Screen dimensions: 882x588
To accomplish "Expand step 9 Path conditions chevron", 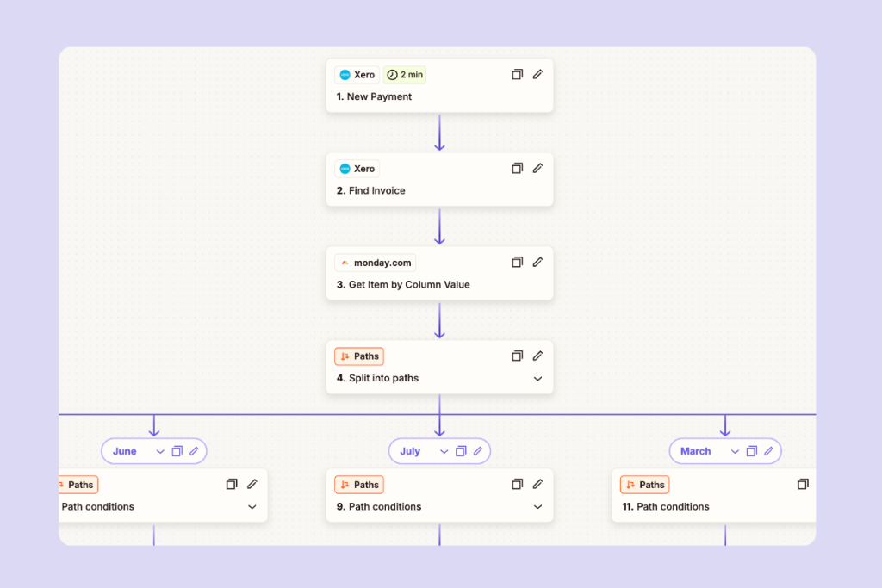I will coord(537,507).
